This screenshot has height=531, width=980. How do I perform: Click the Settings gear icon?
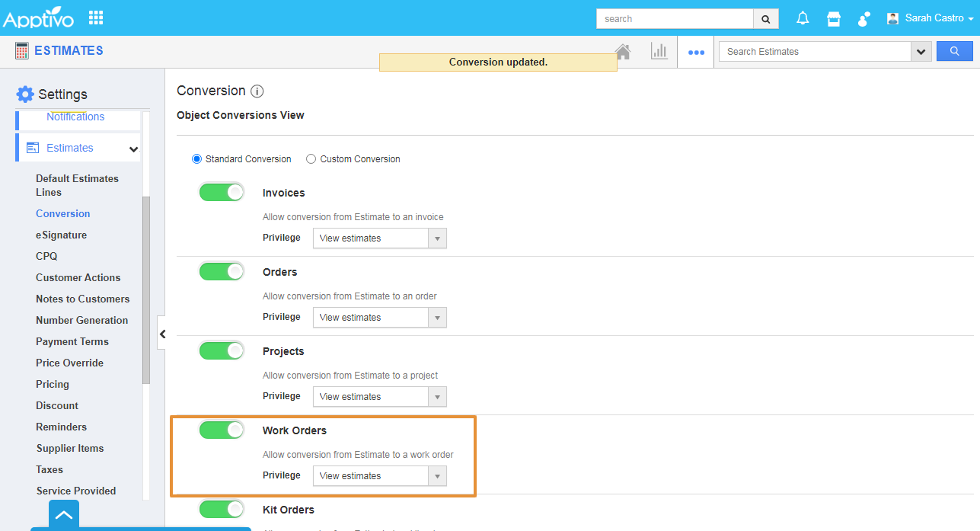click(x=25, y=94)
